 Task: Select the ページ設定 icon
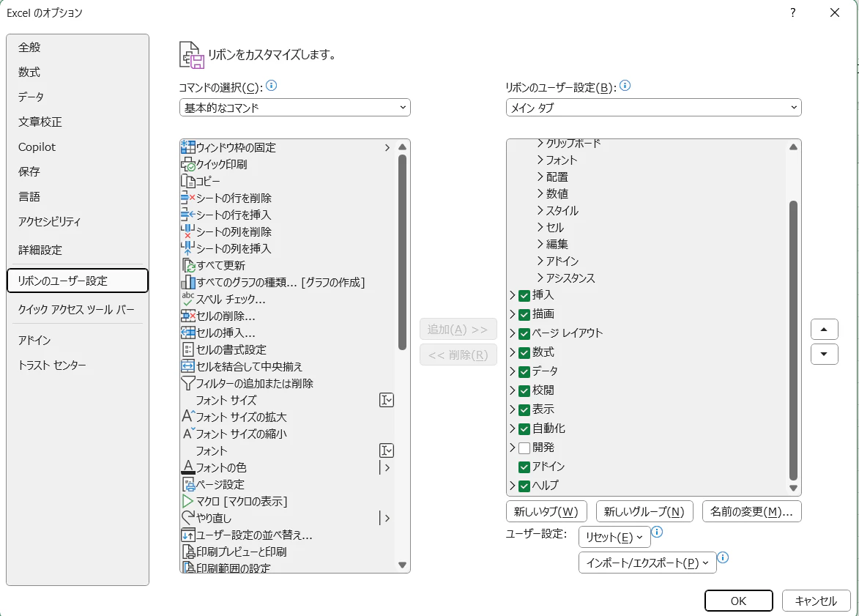point(188,484)
